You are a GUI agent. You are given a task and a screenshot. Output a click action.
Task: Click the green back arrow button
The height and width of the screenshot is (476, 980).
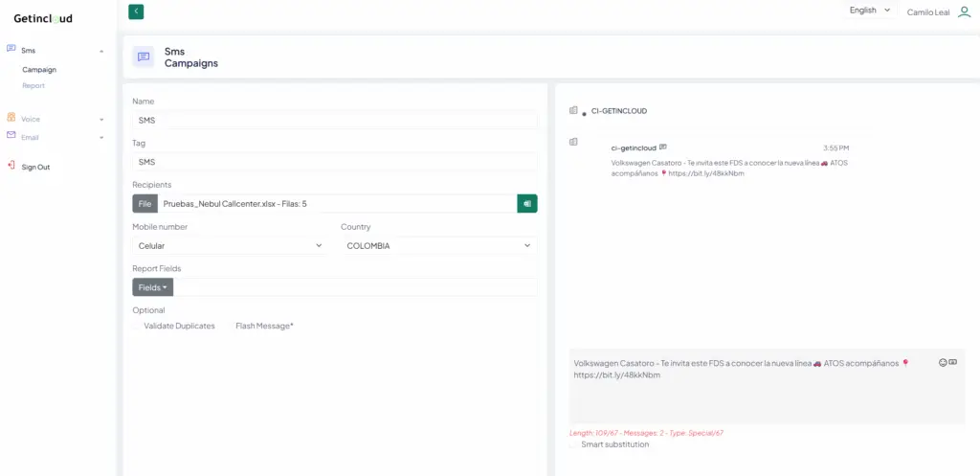(x=136, y=11)
